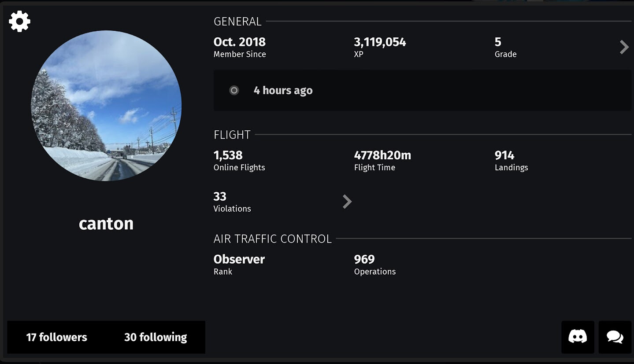Click the Oct. 2018 Member Since date
Viewport: 634px width, 364px height.
[x=239, y=42]
